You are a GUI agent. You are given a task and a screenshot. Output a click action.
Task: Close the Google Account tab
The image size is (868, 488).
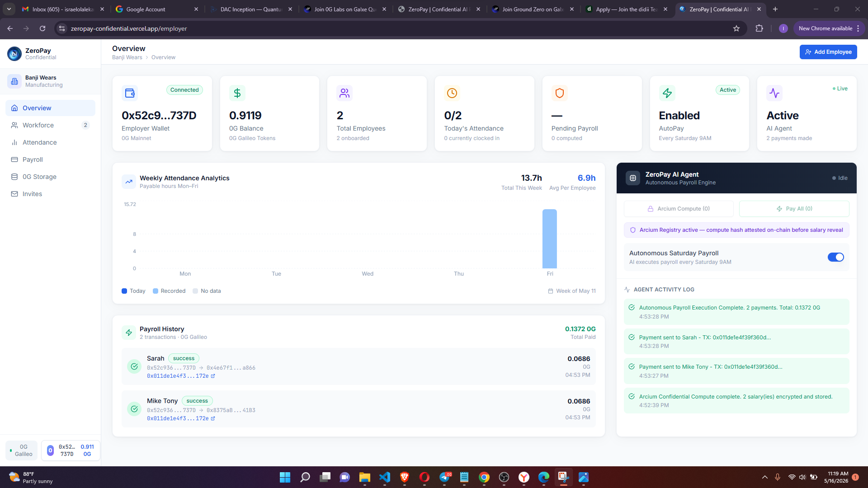pos(196,9)
